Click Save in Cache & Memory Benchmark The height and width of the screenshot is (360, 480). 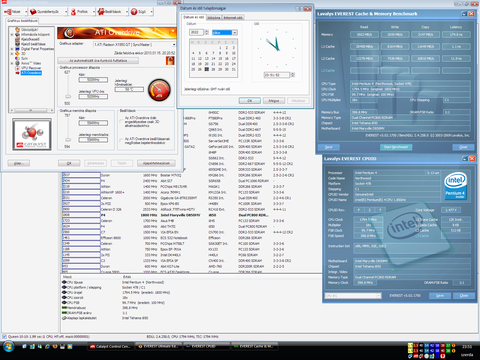(x=329, y=147)
